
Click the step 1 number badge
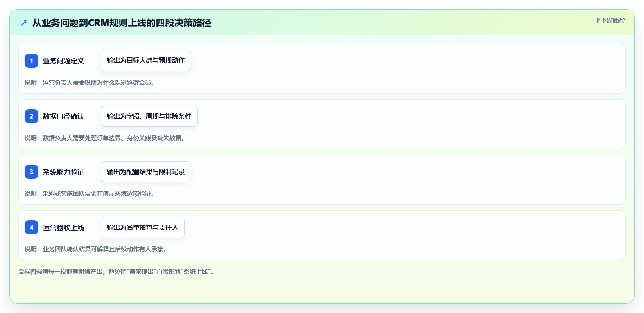coord(32,61)
